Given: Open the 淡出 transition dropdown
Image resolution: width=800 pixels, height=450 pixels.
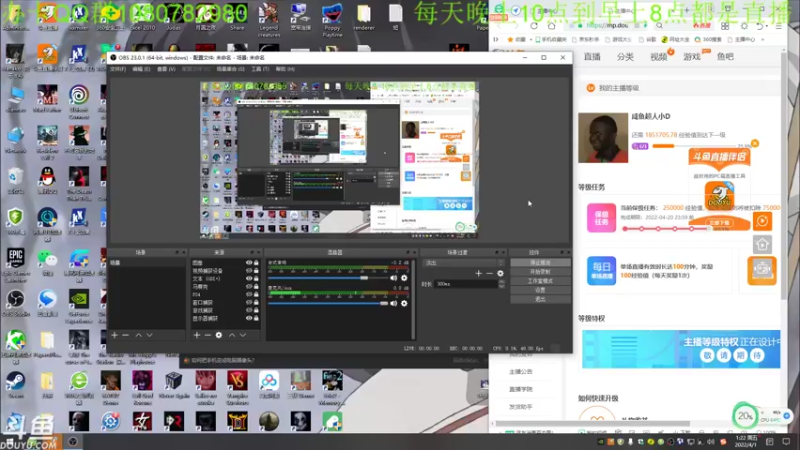Looking at the screenshot, I should point(464,263).
